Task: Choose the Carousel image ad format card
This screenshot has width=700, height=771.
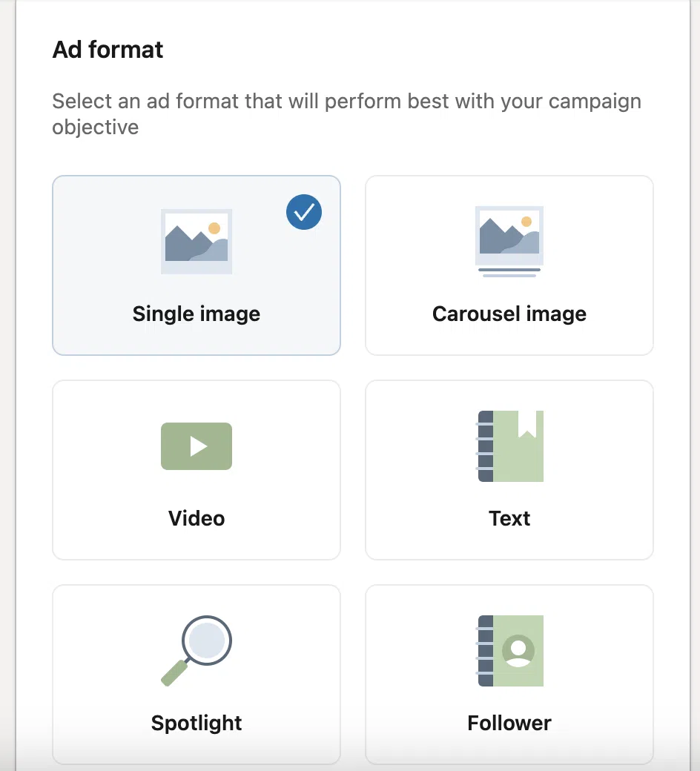Action: (x=509, y=265)
